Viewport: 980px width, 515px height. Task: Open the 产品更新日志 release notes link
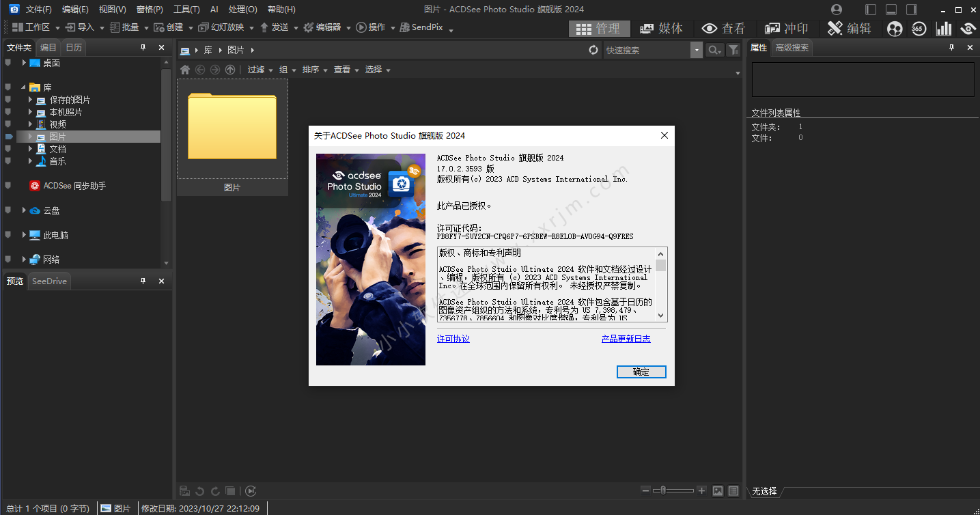(626, 339)
